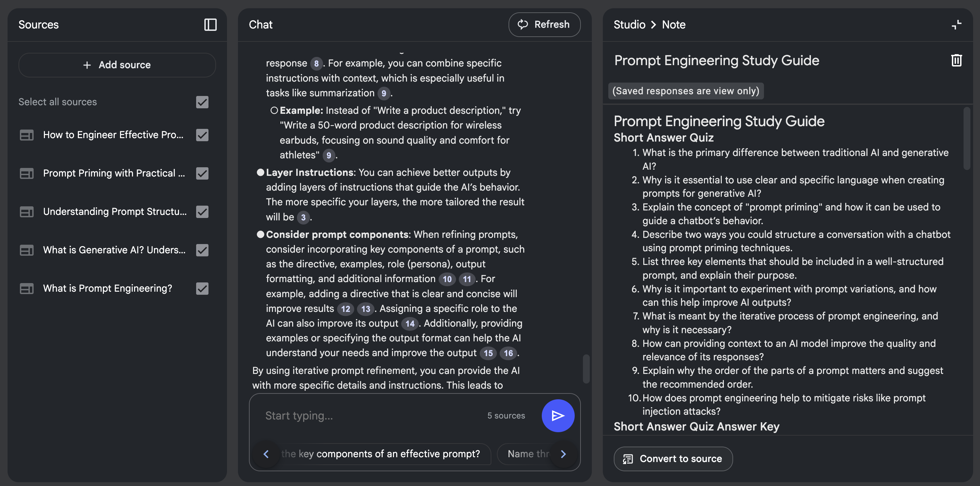Collapse the note view icon
Viewport: 980px width, 486px height.
tap(956, 25)
